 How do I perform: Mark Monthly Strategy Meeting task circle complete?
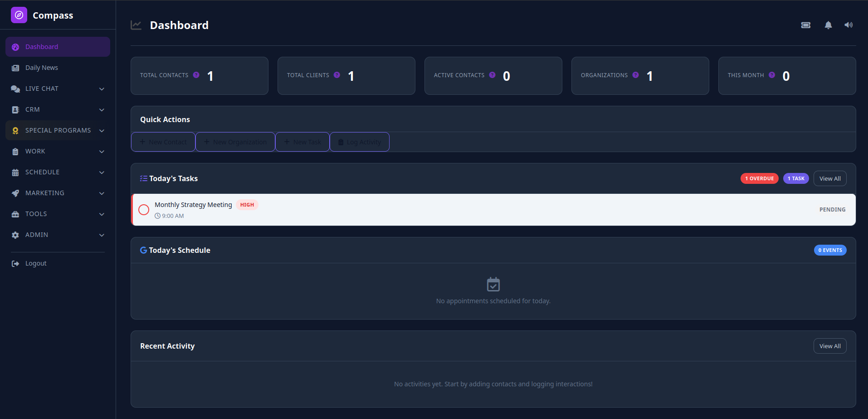tap(144, 209)
